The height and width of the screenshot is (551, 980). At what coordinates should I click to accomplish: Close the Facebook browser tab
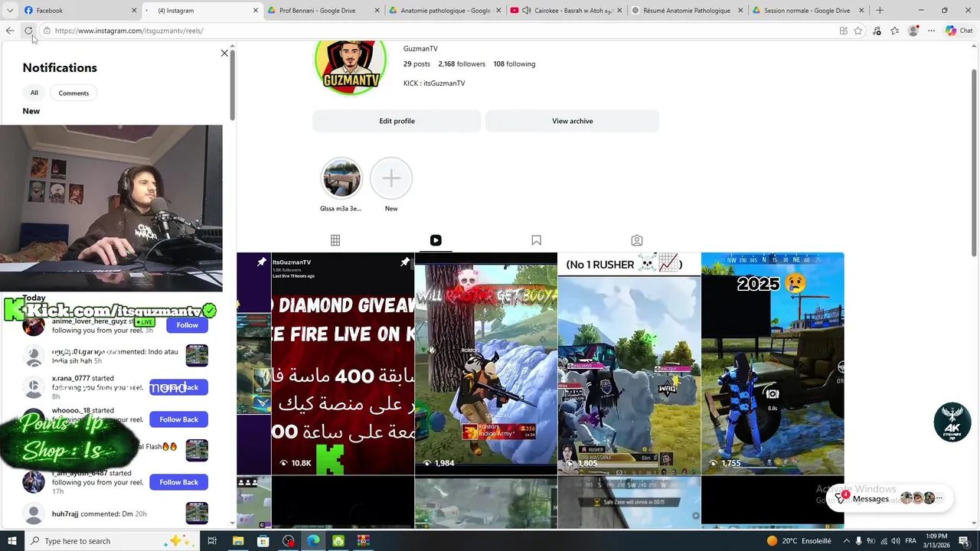134,11
